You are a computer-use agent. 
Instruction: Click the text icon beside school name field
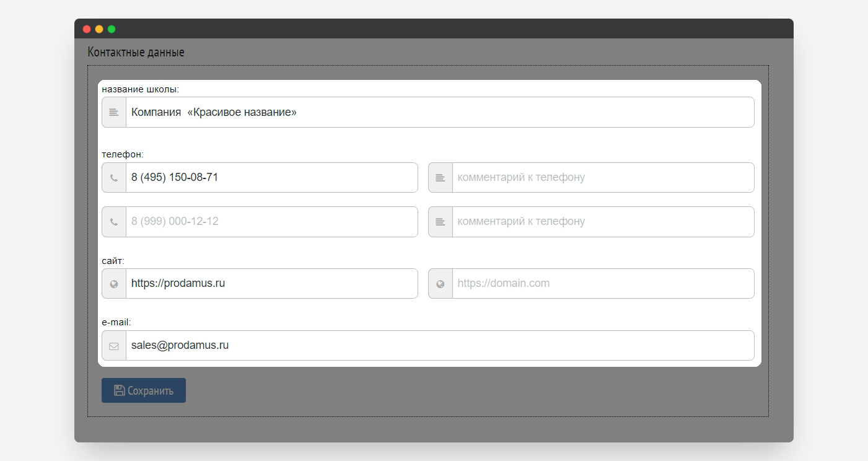pyautogui.click(x=114, y=112)
